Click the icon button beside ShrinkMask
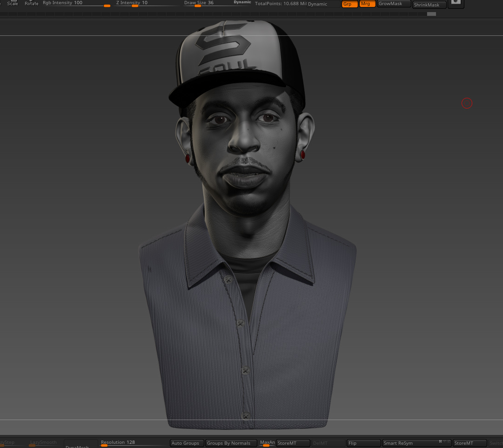503x448 pixels. [456, 3]
